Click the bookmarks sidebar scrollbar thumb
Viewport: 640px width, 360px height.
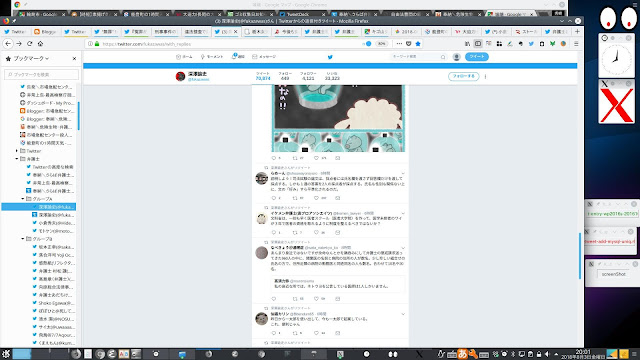(78, 116)
